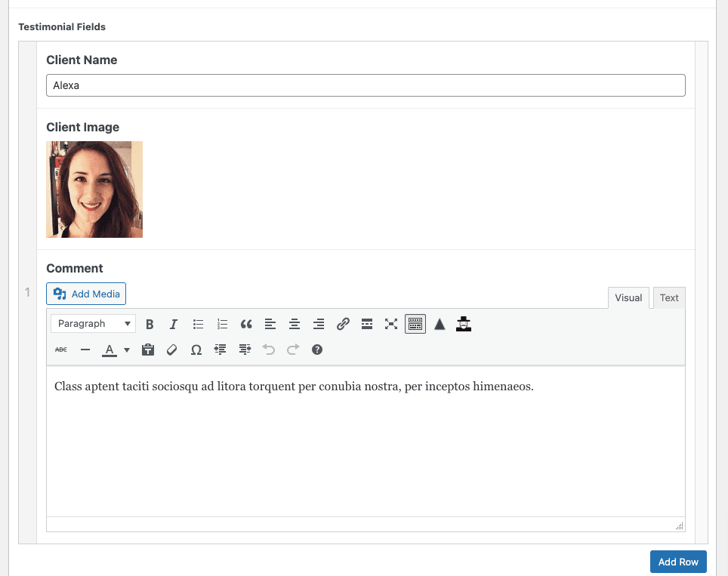The height and width of the screenshot is (576, 728).
Task: Select the Client Image thumbnail
Action: pos(94,189)
